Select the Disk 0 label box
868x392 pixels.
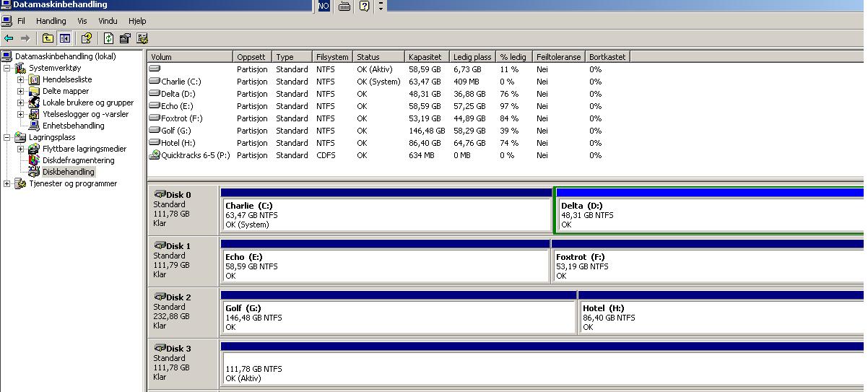[x=183, y=209]
